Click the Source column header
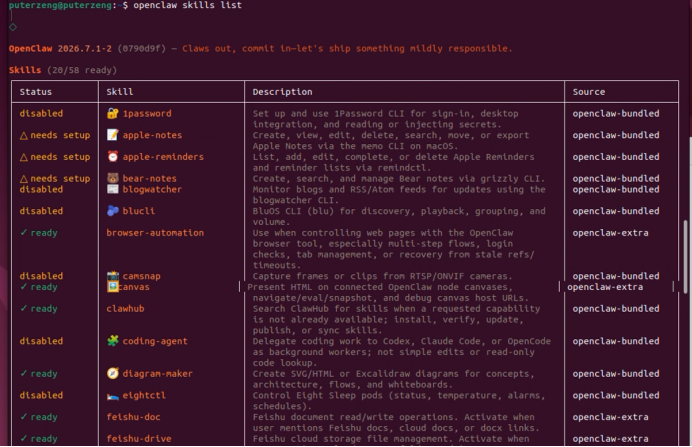Screen dimensions: 692x447 589,92
